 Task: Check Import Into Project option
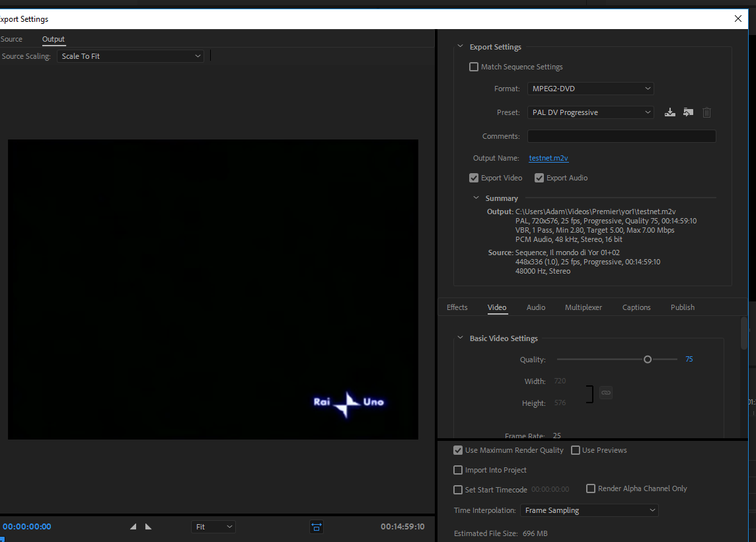458,470
